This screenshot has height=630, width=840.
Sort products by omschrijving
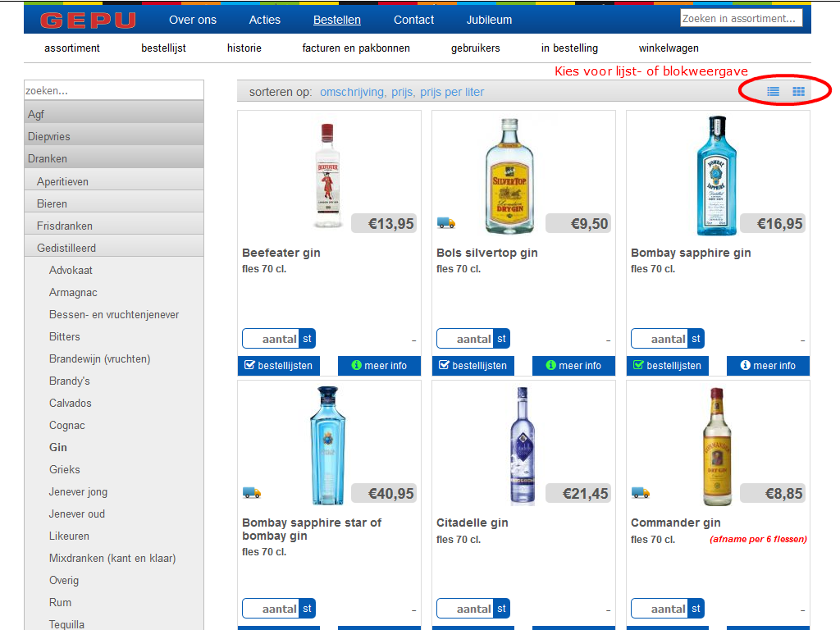pyautogui.click(x=352, y=92)
